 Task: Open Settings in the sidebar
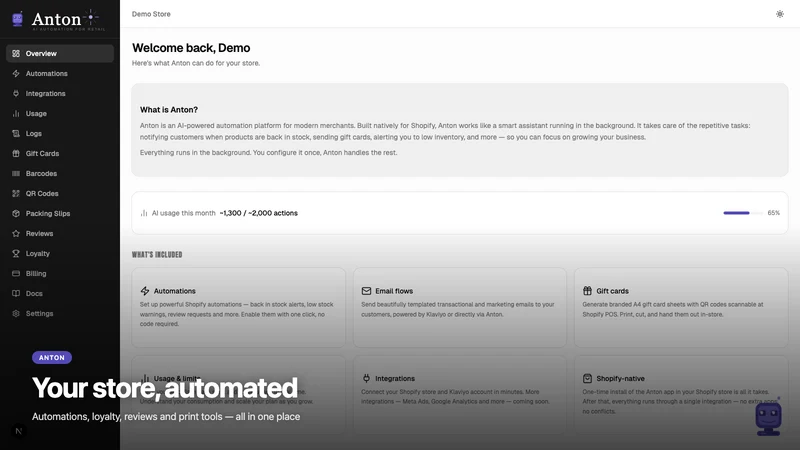pyautogui.click(x=60, y=313)
